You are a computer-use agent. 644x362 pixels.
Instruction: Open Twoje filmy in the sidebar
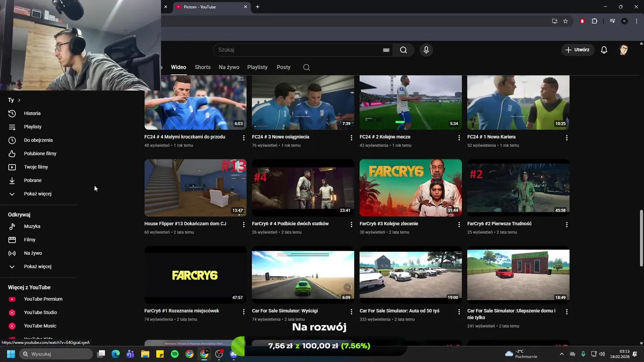pyautogui.click(x=36, y=167)
